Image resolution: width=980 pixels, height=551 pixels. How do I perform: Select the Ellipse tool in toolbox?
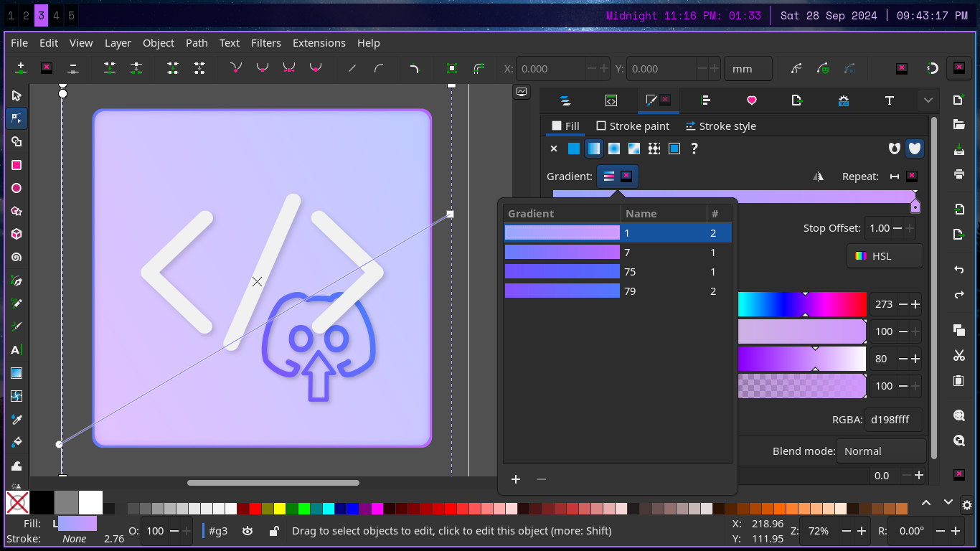click(x=17, y=188)
